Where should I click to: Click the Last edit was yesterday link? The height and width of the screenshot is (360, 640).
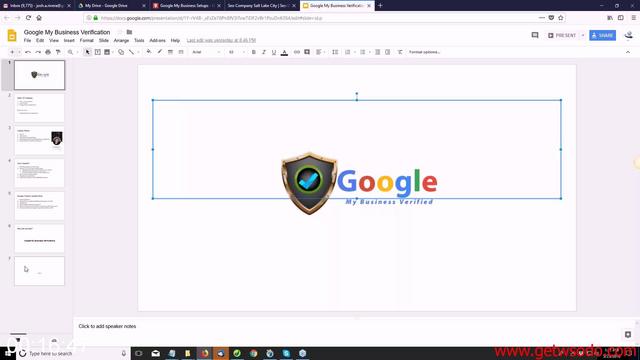(x=221, y=40)
